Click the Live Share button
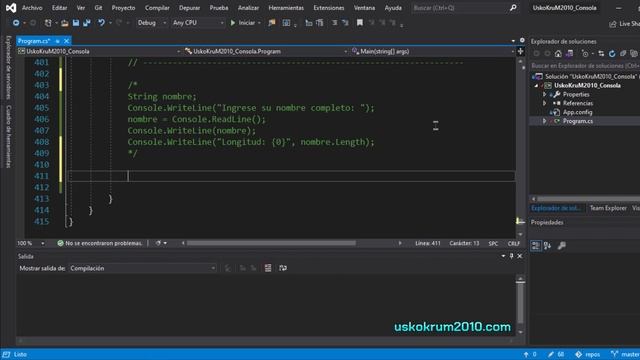Screen dimensions: 640x360 tap(624, 24)
